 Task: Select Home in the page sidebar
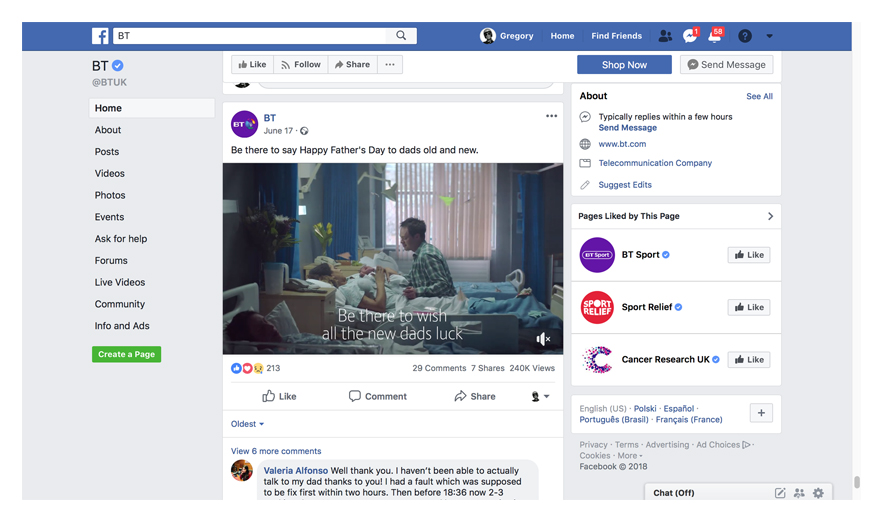point(151,108)
